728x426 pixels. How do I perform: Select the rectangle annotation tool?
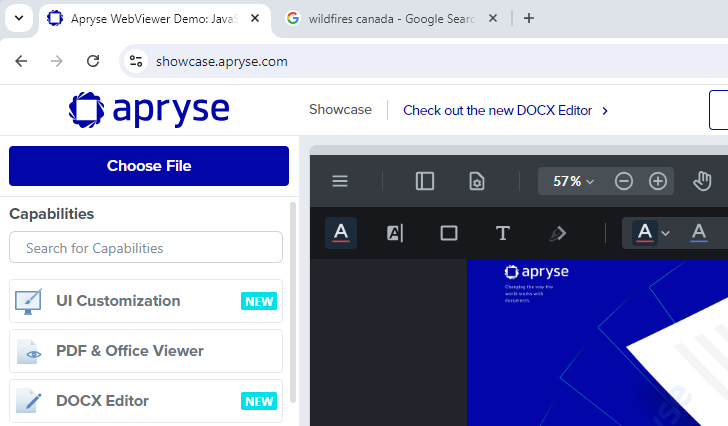tap(448, 232)
